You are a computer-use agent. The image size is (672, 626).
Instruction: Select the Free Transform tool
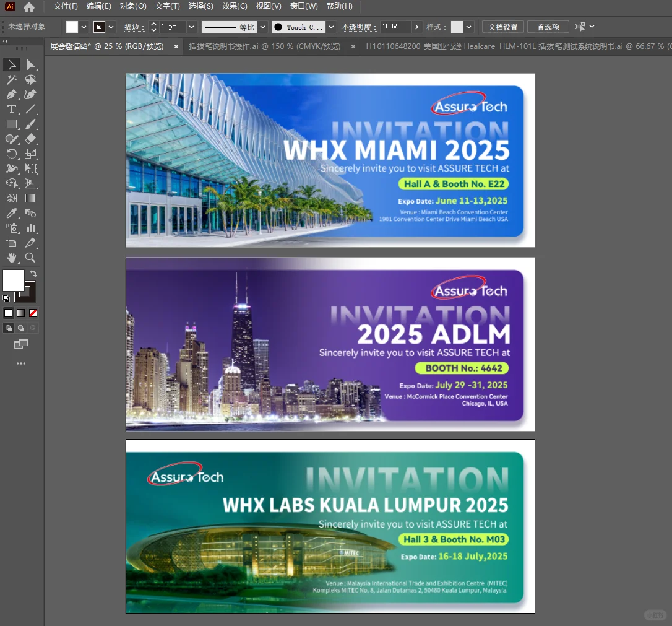(x=30, y=168)
